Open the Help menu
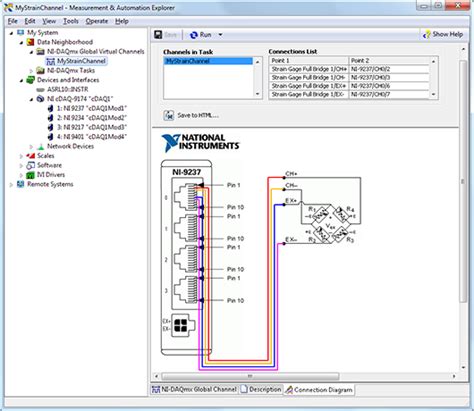This screenshot has width=474, height=411. (x=122, y=21)
